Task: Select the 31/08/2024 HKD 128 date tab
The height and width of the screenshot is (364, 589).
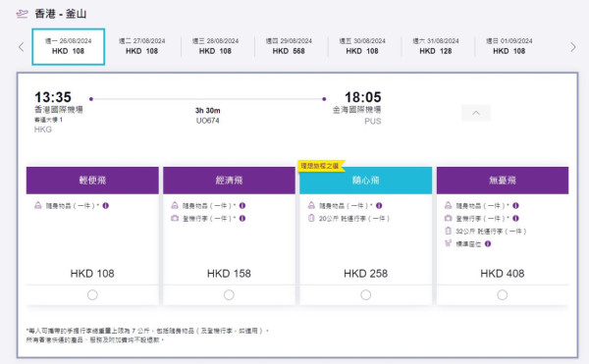Action: (436, 46)
